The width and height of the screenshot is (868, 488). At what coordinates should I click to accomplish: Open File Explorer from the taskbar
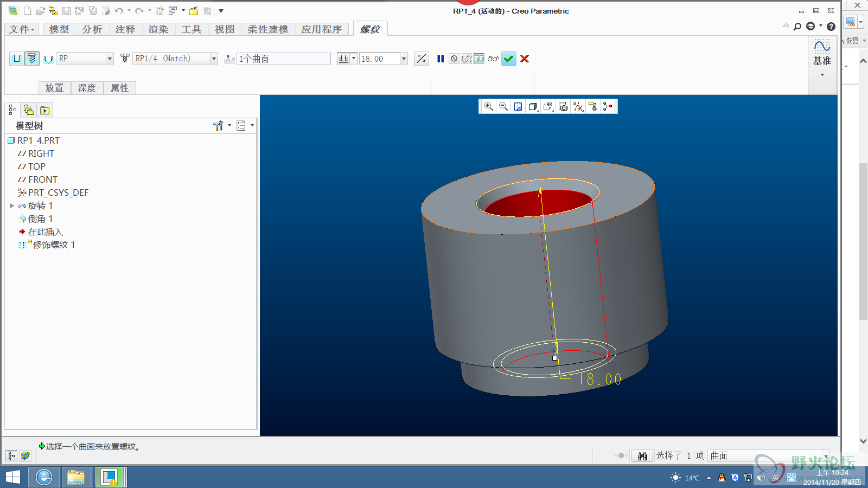click(x=76, y=477)
